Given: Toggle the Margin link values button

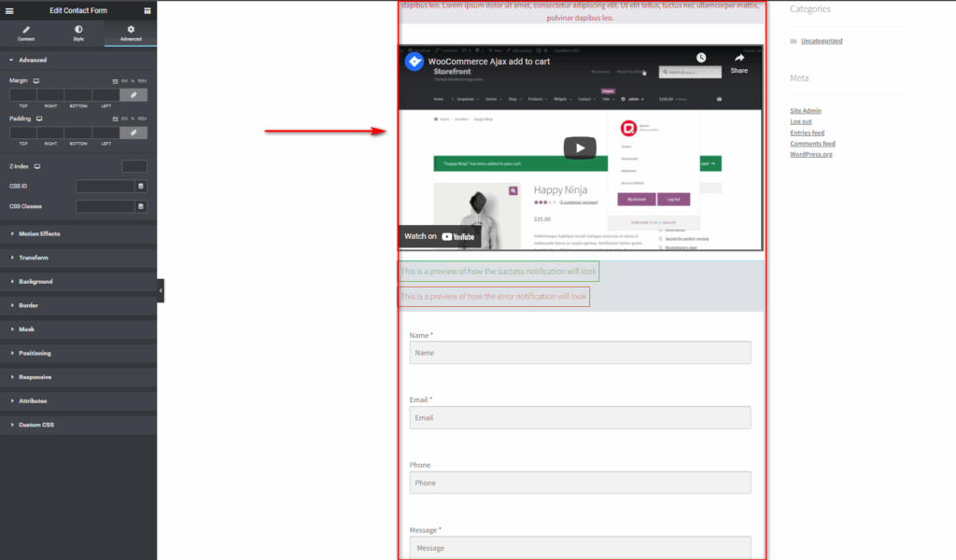Looking at the screenshot, I should [x=134, y=95].
